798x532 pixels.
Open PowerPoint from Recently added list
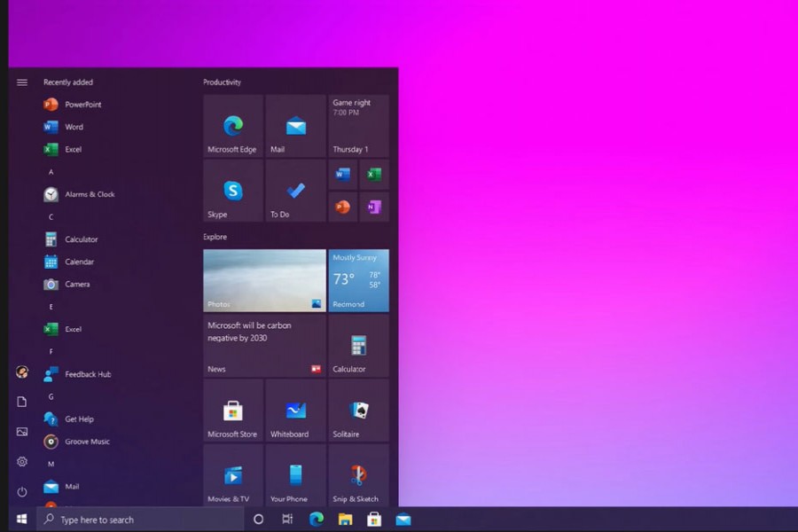82,105
